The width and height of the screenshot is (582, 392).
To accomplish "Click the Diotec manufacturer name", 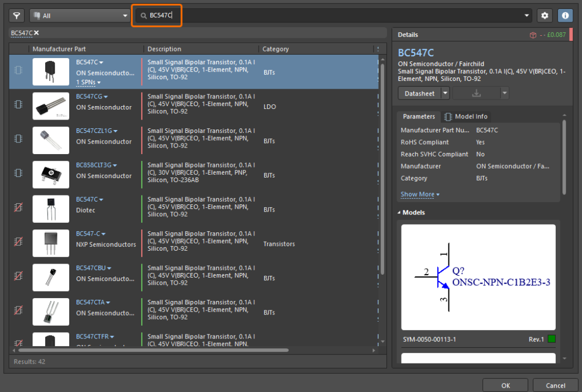I will click(86, 210).
